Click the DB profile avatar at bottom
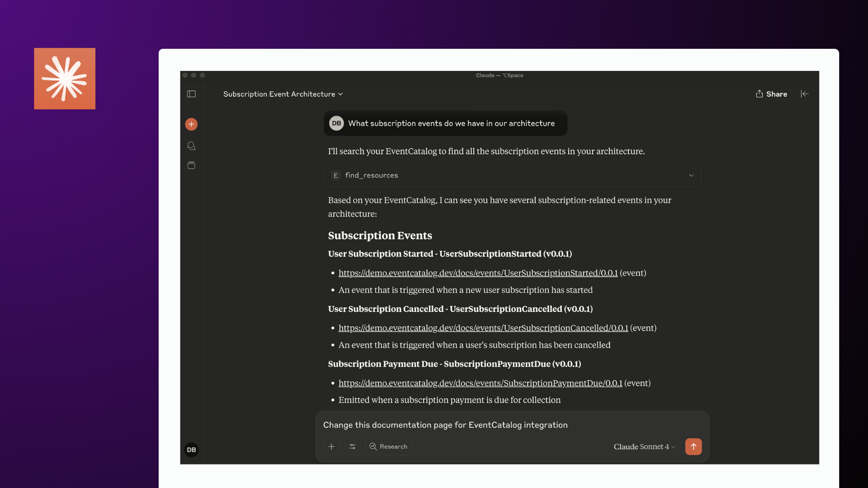 click(x=191, y=450)
